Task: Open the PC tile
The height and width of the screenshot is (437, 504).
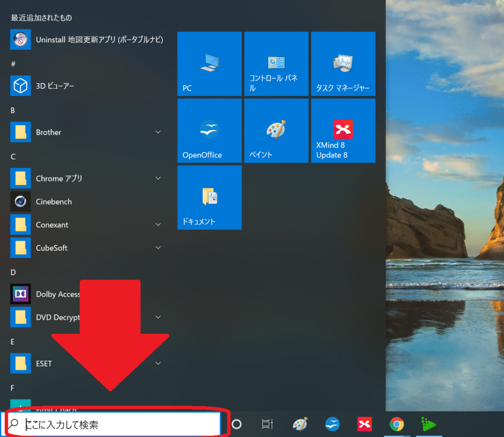Action: tap(209, 63)
